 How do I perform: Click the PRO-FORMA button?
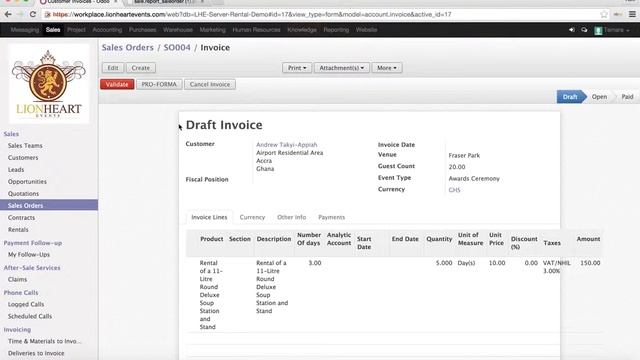pyautogui.click(x=159, y=84)
